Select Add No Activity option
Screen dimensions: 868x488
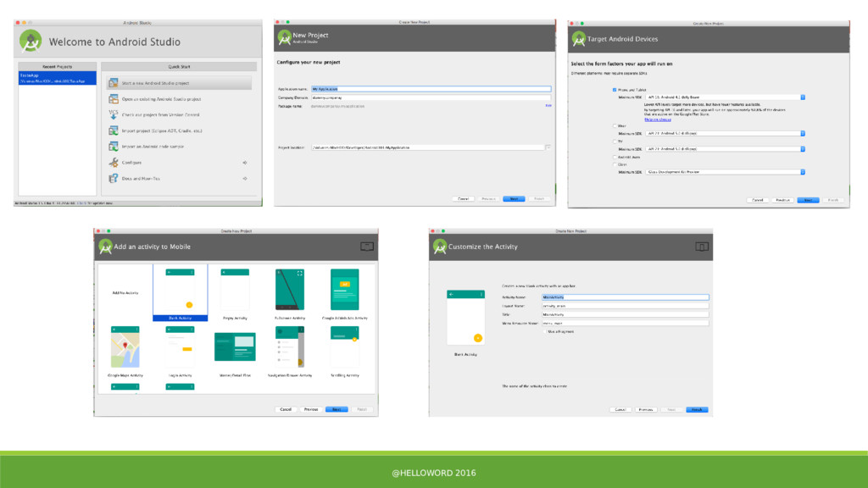click(x=125, y=292)
